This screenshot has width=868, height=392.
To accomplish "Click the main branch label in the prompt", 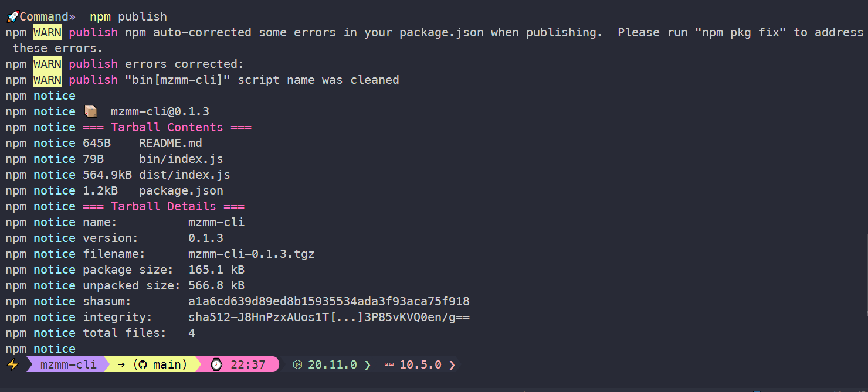I will pyautogui.click(x=167, y=364).
